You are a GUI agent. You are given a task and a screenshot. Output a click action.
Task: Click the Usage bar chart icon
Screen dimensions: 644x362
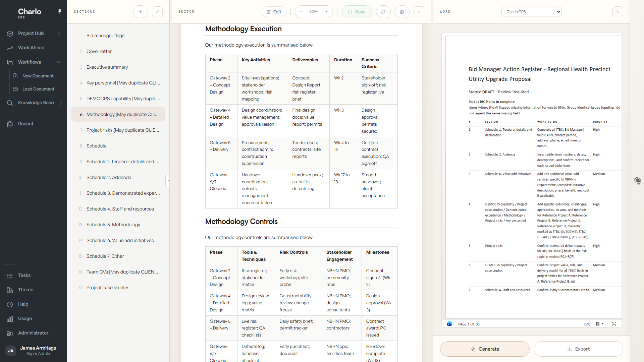point(10,319)
